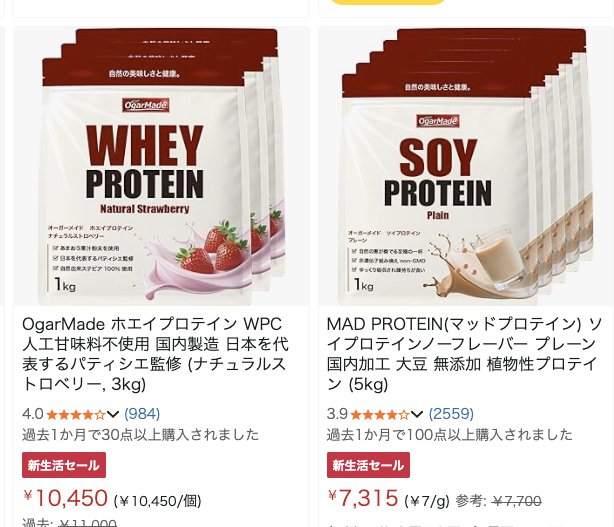Click the OgarMade logo on whey package
The height and width of the screenshot is (527, 614).
(x=146, y=105)
